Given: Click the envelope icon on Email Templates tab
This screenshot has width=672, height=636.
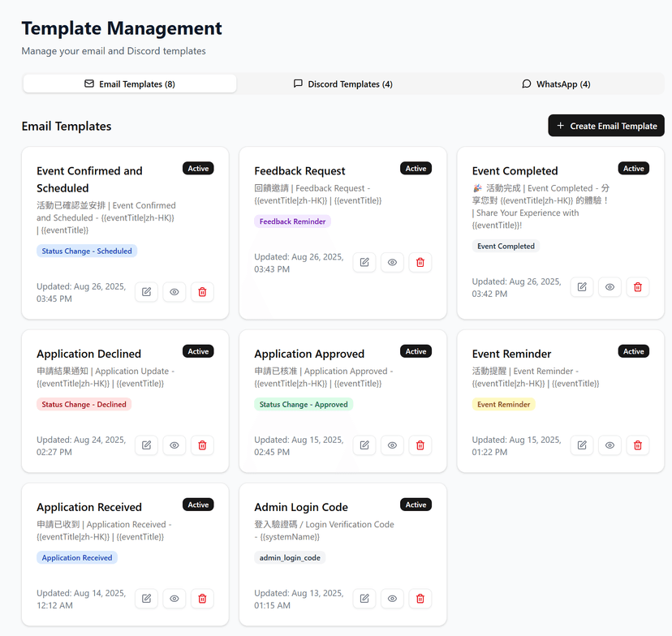Looking at the screenshot, I should pyautogui.click(x=89, y=83).
